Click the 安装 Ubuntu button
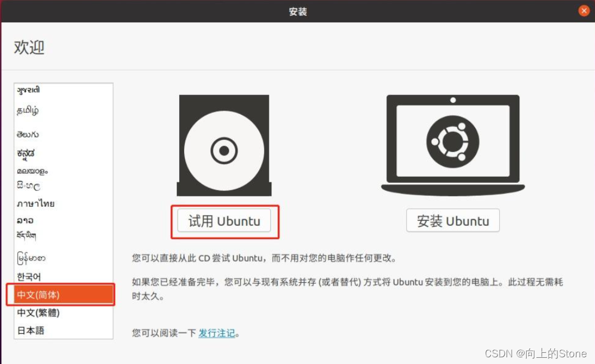Image resolution: width=595 pixels, height=364 pixels. point(453,221)
